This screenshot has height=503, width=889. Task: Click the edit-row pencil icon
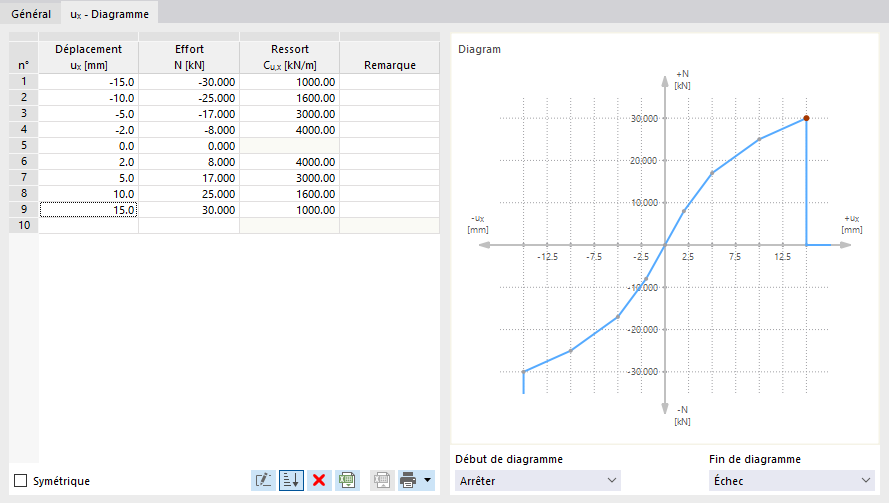(264, 480)
